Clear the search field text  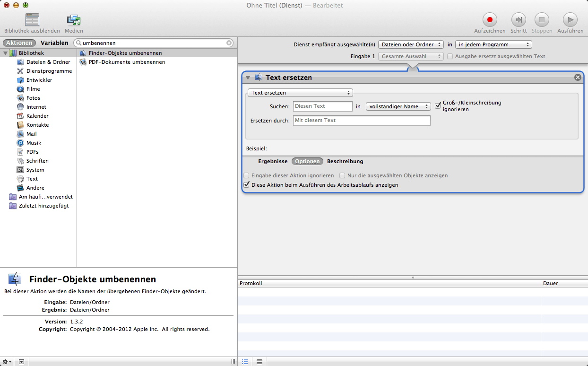pos(229,43)
